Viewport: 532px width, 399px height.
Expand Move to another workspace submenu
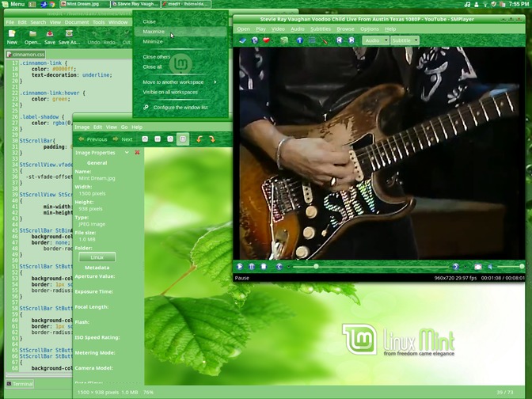point(180,82)
